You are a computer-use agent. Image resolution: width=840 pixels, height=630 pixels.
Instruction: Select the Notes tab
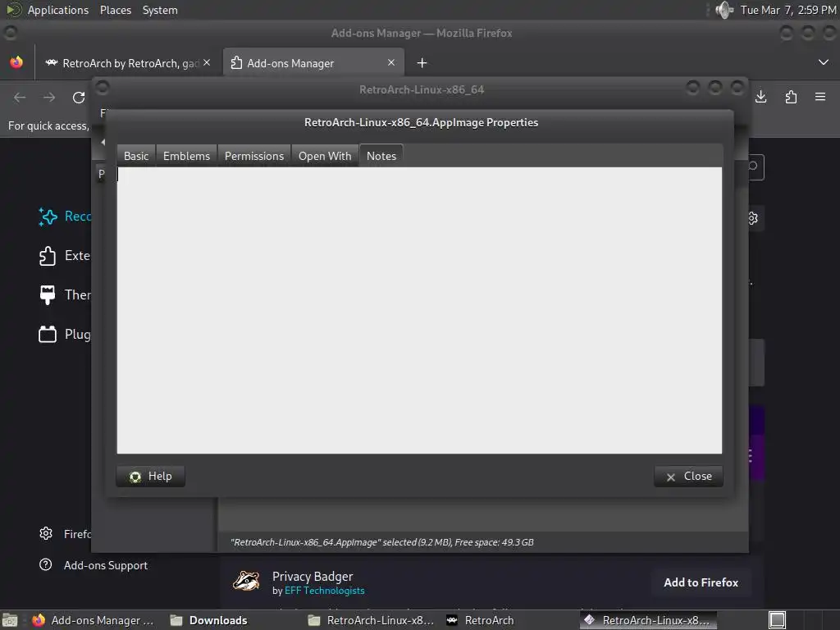[x=381, y=156]
